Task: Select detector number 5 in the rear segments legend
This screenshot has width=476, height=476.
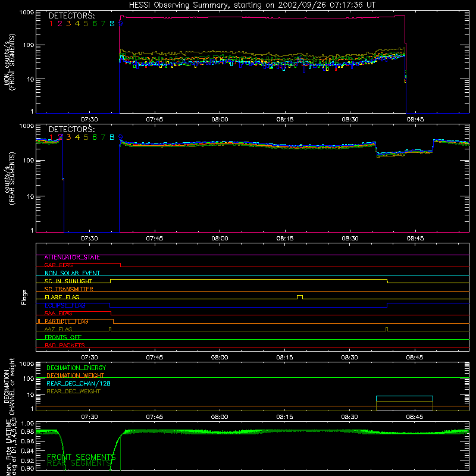Action: click(86, 137)
